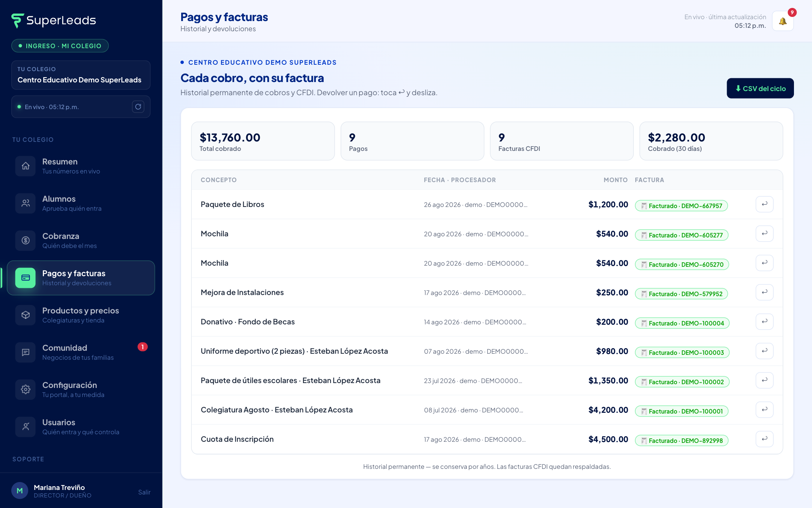The height and width of the screenshot is (508, 812).
Task: Open Configuración settings
Action: tap(81, 389)
